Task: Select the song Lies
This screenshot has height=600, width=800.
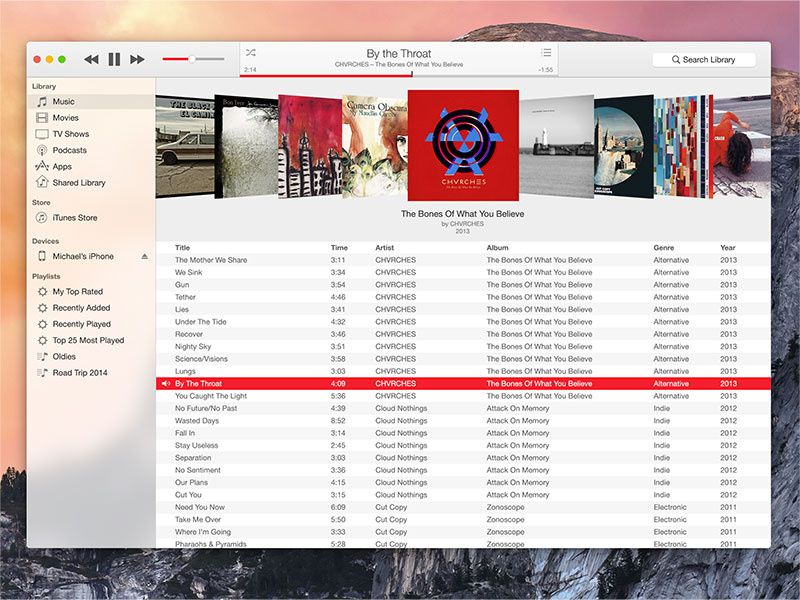Action: (x=463, y=309)
